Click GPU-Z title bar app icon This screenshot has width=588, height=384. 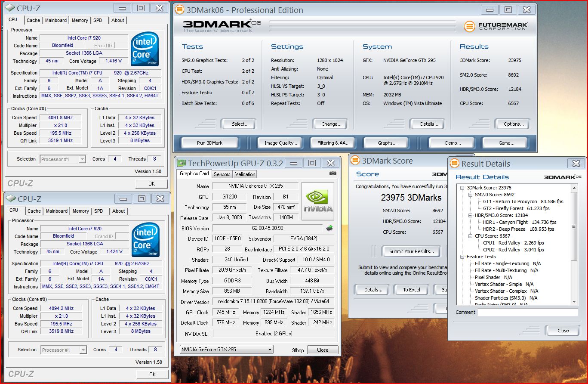point(182,163)
